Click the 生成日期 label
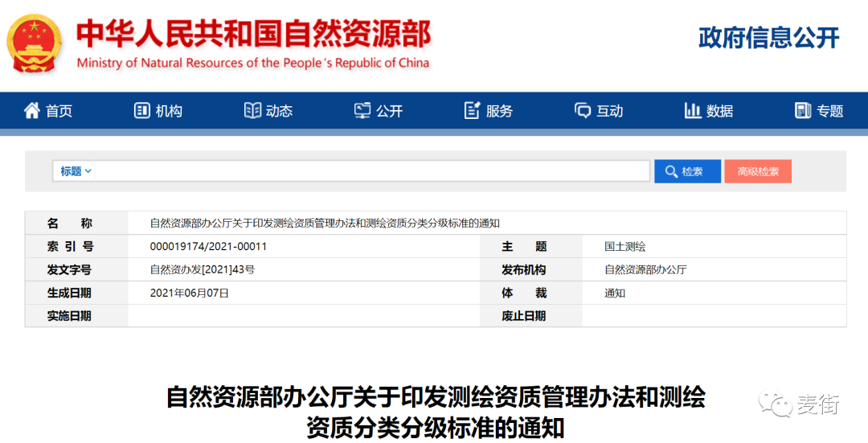 click(x=68, y=293)
